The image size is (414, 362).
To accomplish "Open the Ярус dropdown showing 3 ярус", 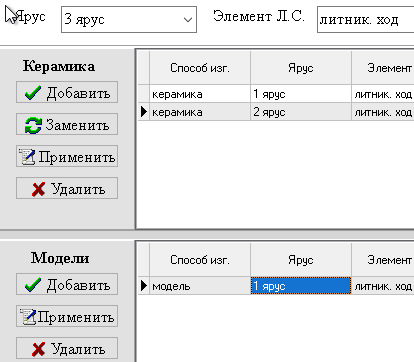I will (x=129, y=19).
